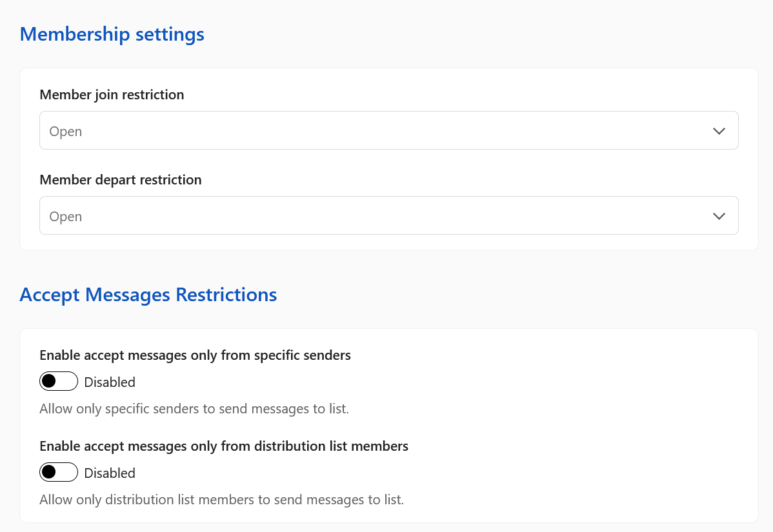Viewport: 773px width, 532px height.
Task: Select the Membership settings heading
Action: coord(112,34)
